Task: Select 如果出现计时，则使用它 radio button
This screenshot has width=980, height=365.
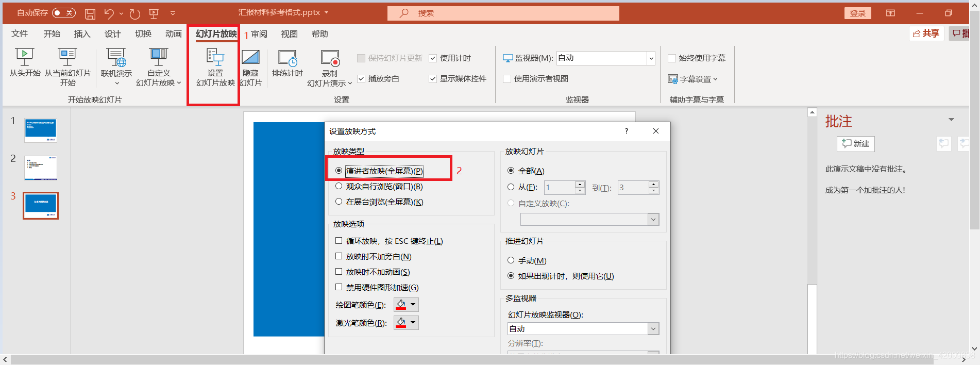Action: (511, 276)
